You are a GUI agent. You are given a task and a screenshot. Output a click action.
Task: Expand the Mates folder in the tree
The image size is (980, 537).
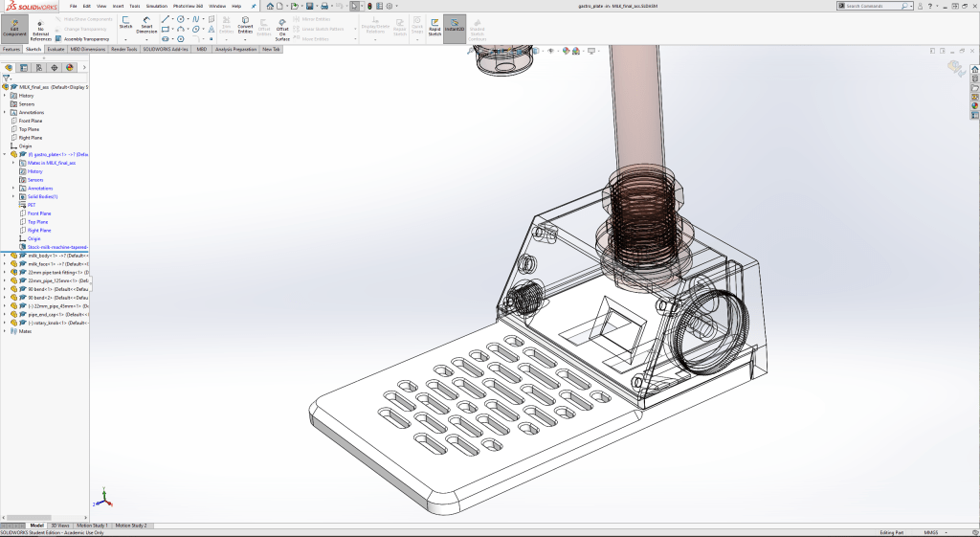coord(5,331)
